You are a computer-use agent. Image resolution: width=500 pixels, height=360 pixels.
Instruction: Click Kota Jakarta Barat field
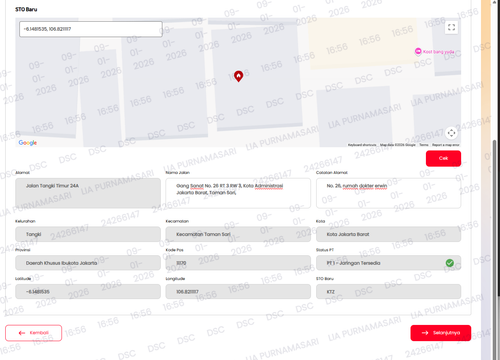pyautogui.click(x=388, y=234)
